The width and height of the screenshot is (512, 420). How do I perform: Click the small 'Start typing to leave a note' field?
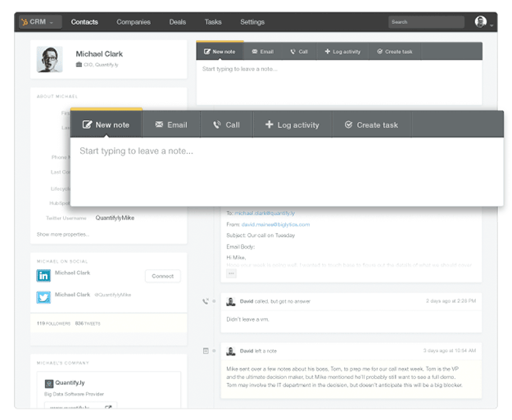[339, 82]
